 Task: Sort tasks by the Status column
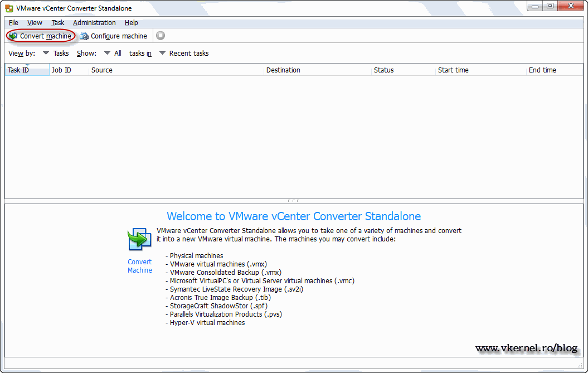pyautogui.click(x=383, y=70)
